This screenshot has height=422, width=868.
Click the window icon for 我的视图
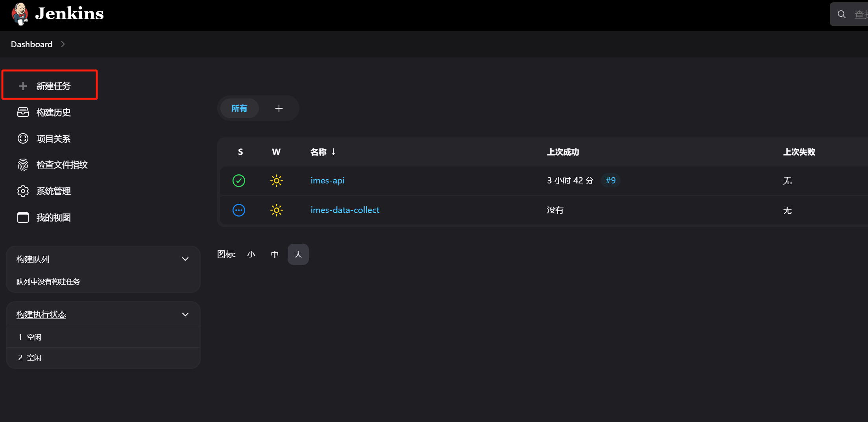pyautogui.click(x=23, y=217)
